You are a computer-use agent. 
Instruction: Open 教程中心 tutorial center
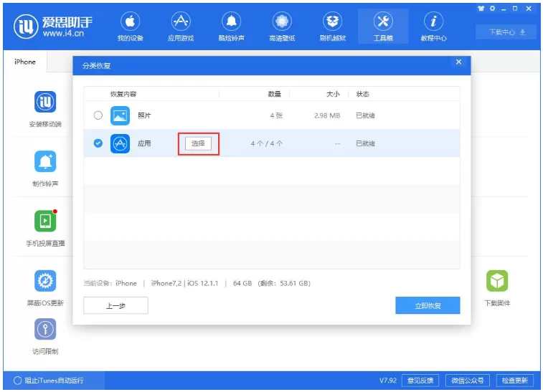pos(433,27)
